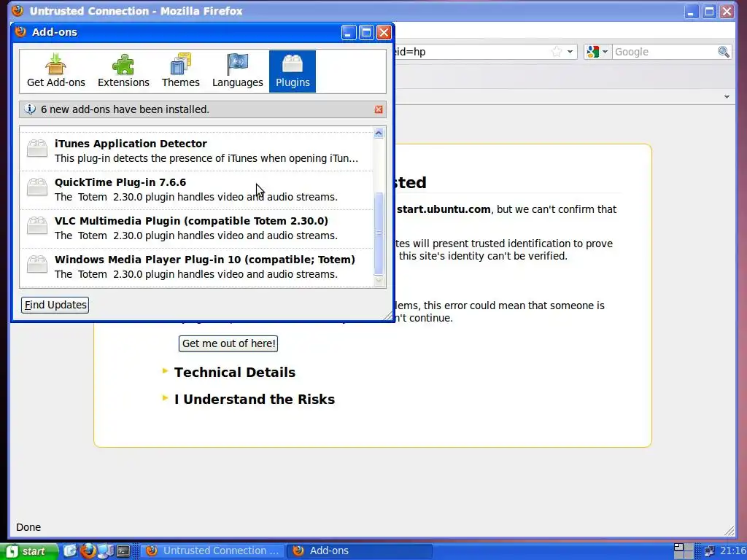Screen dimensions: 747x560
Task: Select the QuickTime Plug-in 7.6.6 entry
Action: pos(196,190)
